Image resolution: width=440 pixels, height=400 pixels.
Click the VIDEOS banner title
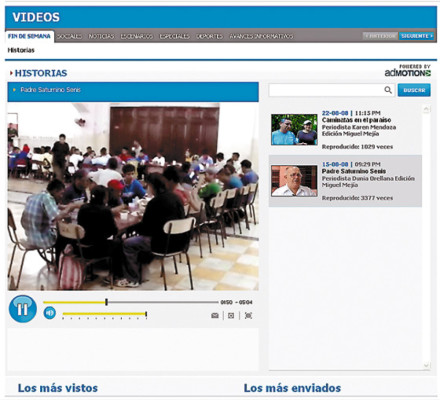click(x=36, y=17)
